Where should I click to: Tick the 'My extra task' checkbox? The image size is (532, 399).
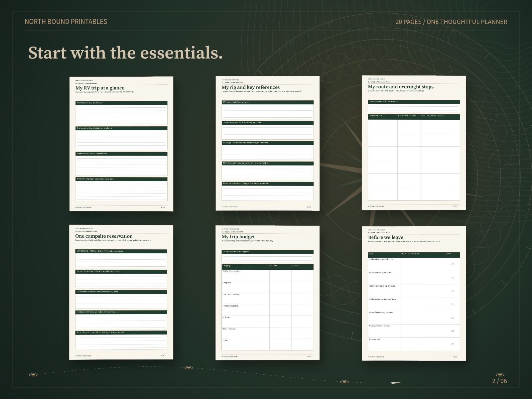[452, 344]
